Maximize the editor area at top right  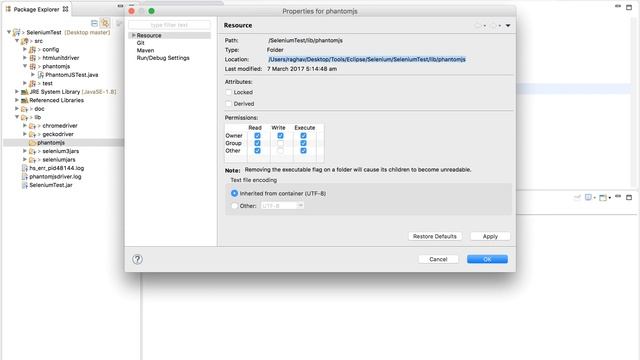(x=629, y=7)
